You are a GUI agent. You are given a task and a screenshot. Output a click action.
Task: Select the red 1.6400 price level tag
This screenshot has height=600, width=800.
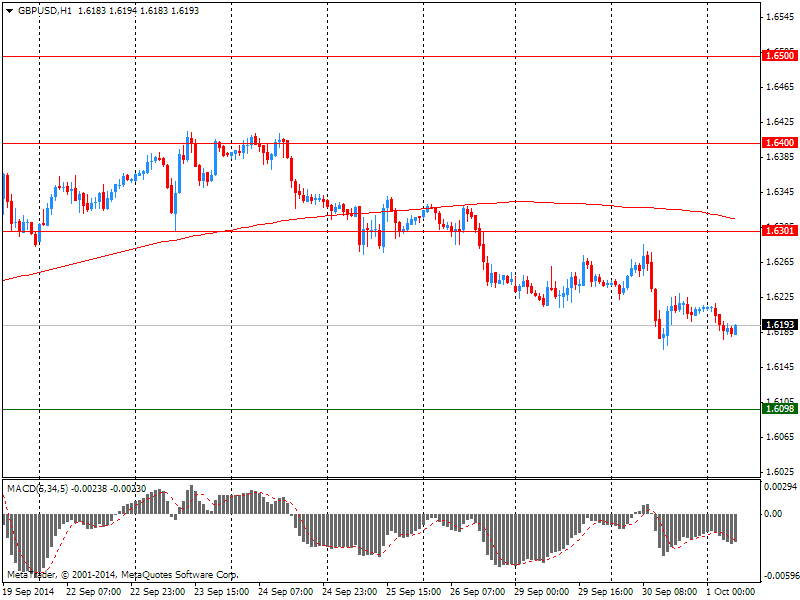[x=779, y=143]
